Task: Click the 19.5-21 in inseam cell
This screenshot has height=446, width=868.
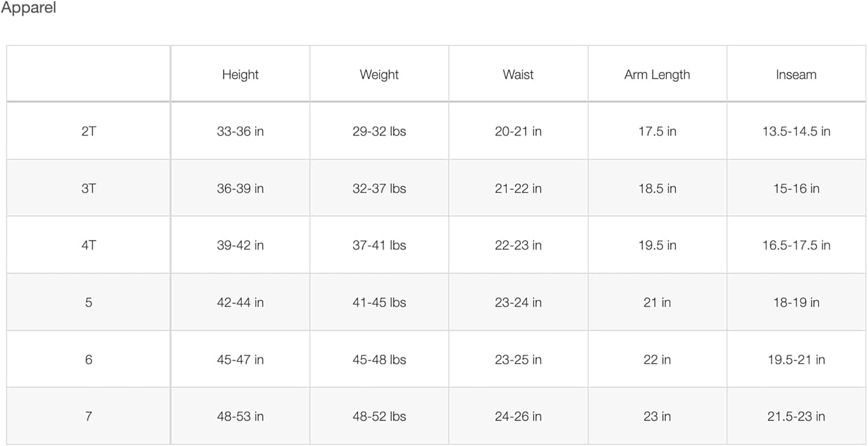Action: pyautogui.click(x=796, y=360)
